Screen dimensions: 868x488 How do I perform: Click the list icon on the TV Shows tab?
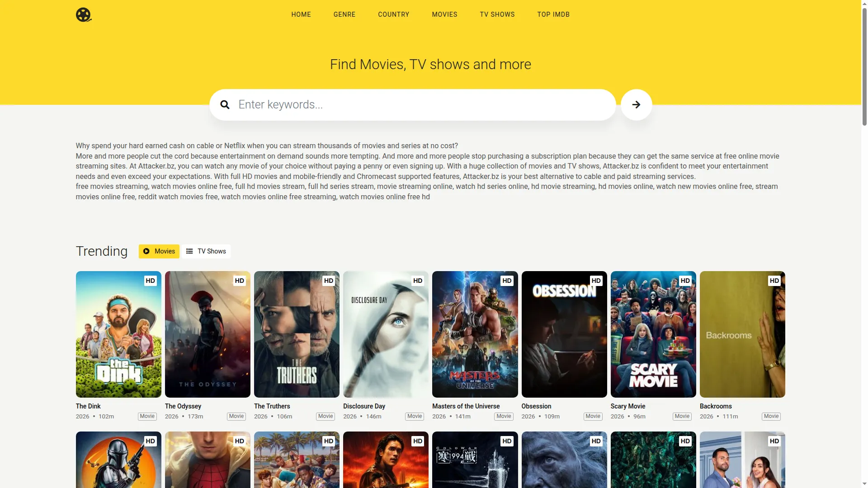pyautogui.click(x=189, y=251)
